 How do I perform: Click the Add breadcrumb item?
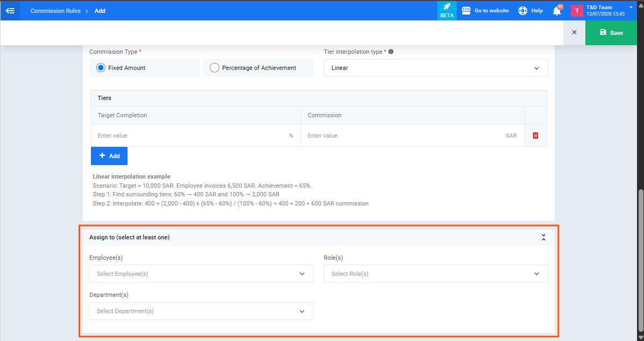click(x=100, y=11)
